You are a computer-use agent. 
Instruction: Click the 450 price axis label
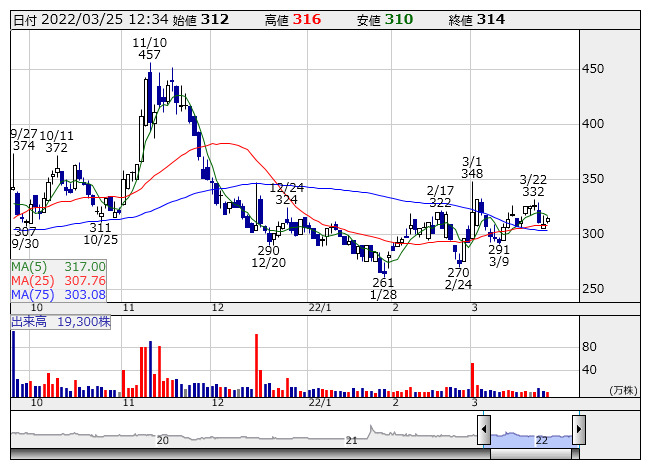[593, 69]
